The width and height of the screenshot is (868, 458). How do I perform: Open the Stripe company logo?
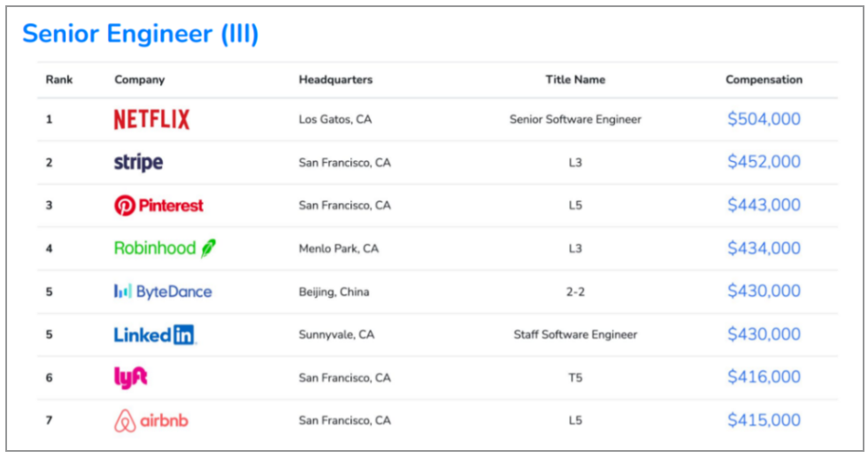[x=138, y=162]
